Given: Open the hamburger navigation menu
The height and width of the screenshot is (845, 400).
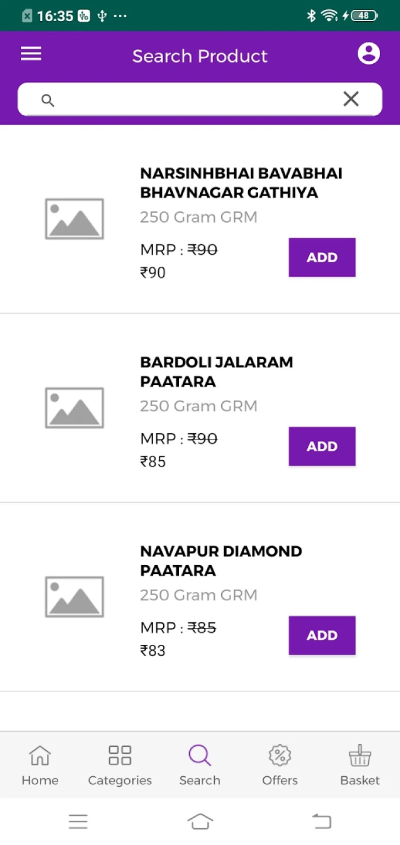Looking at the screenshot, I should [x=31, y=53].
